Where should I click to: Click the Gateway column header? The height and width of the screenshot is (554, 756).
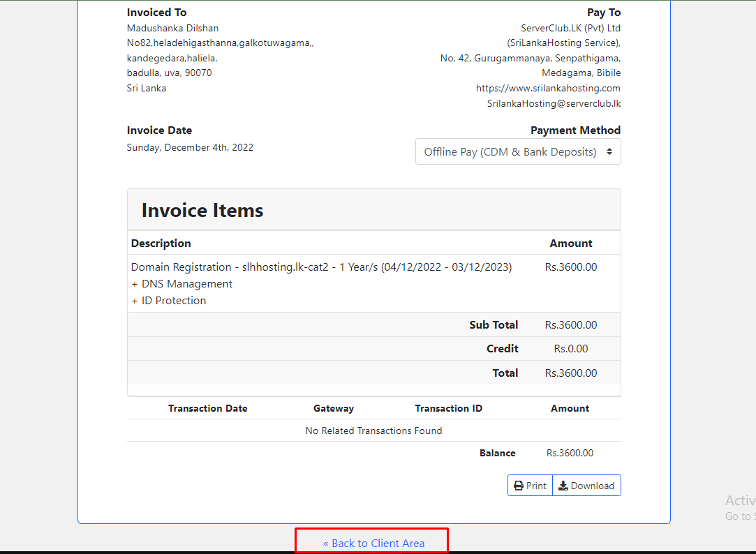point(334,409)
